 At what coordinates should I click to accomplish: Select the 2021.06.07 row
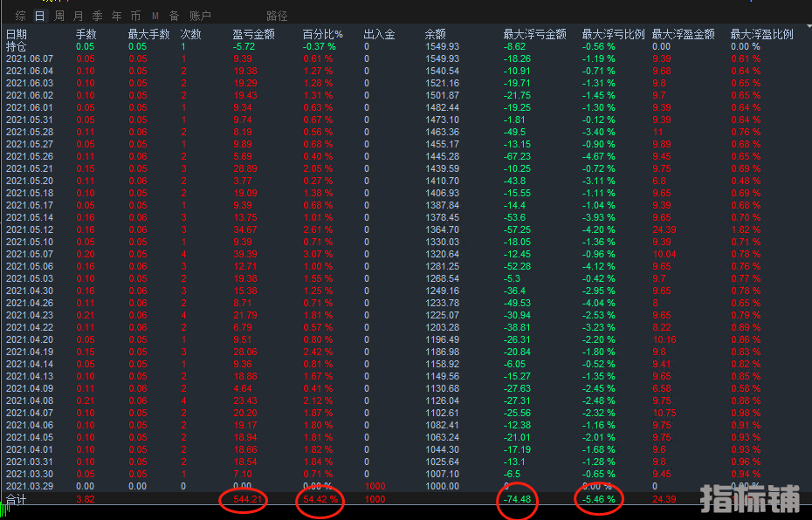coord(406,58)
